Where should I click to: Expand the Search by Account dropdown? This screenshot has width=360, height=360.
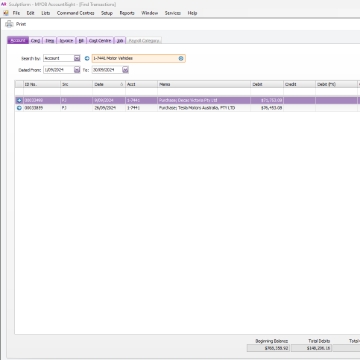point(77,58)
